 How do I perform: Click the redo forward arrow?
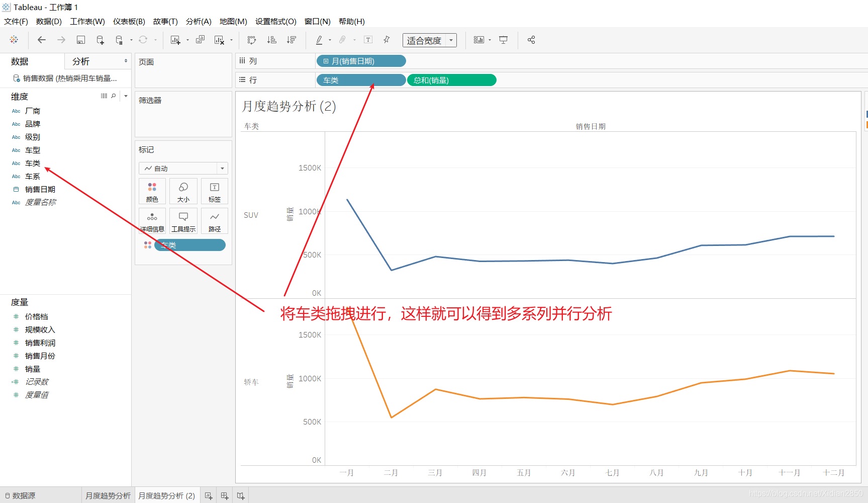(x=61, y=40)
